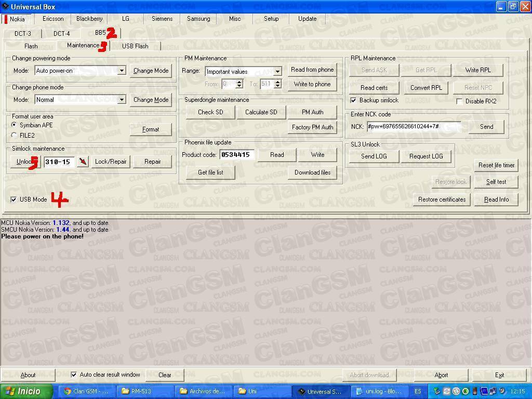Click the Clear button at bottom
Viewport: 532px width, 399px height.
tap(165, 375)
